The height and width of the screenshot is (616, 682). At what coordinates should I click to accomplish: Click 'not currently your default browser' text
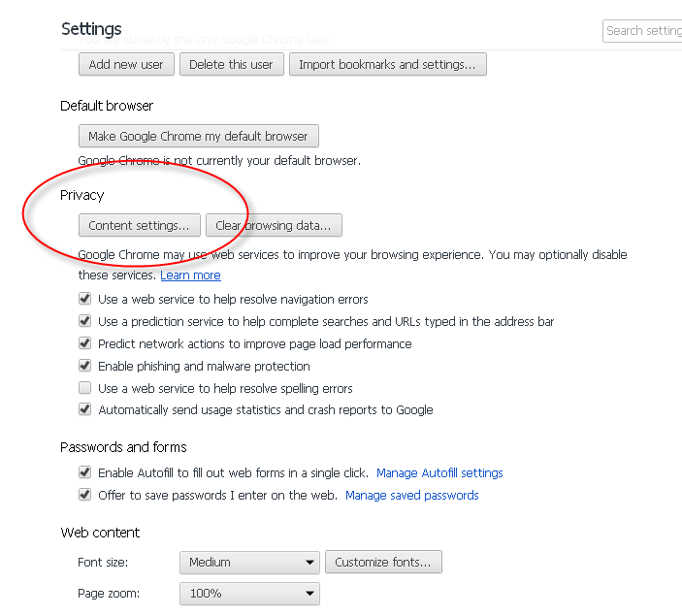[x=267, y=161]
